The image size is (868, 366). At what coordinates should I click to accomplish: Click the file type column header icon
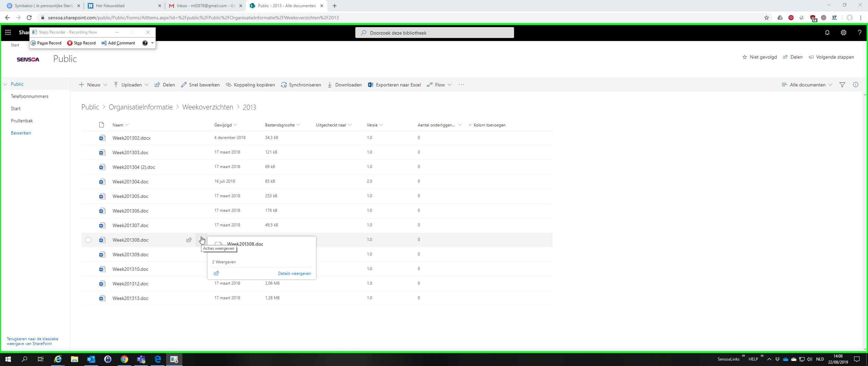point(101,125)
